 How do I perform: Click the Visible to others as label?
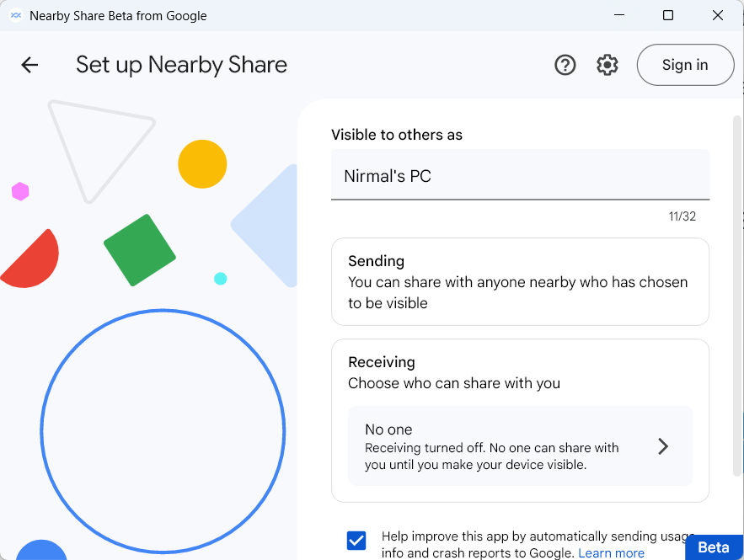(x=397, y=135)
